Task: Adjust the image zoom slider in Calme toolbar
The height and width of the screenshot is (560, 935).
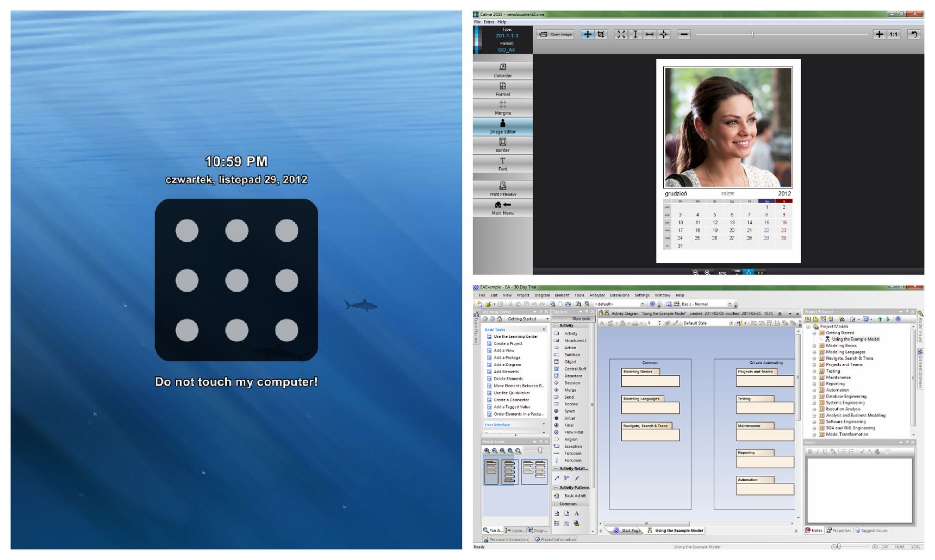Action: coord(753,34)
